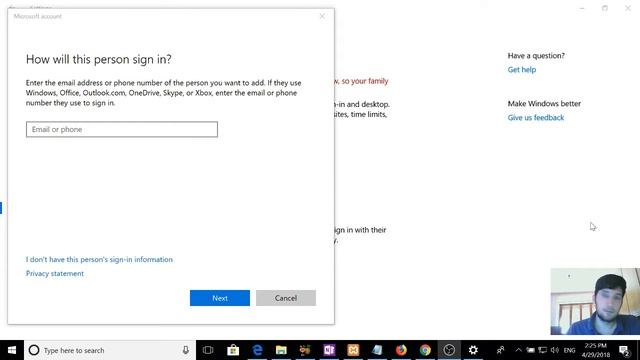Click the webcam overlay thumbnail
This screenshot has width=640, height=360.
pyautogui.click(x=595, y=301)
